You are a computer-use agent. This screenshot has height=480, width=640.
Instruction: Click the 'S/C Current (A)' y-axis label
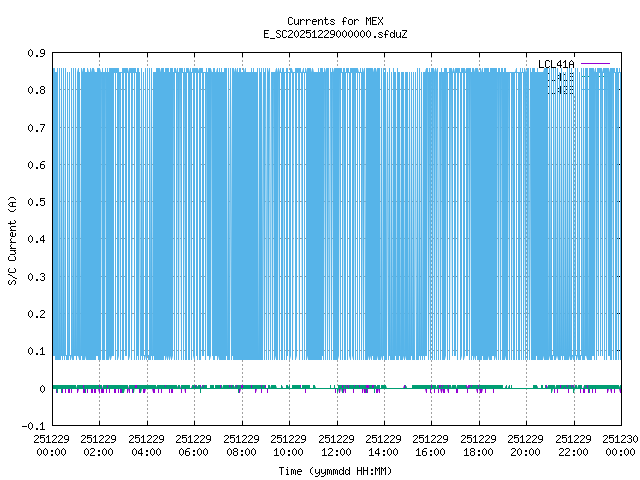coord(12,240)
